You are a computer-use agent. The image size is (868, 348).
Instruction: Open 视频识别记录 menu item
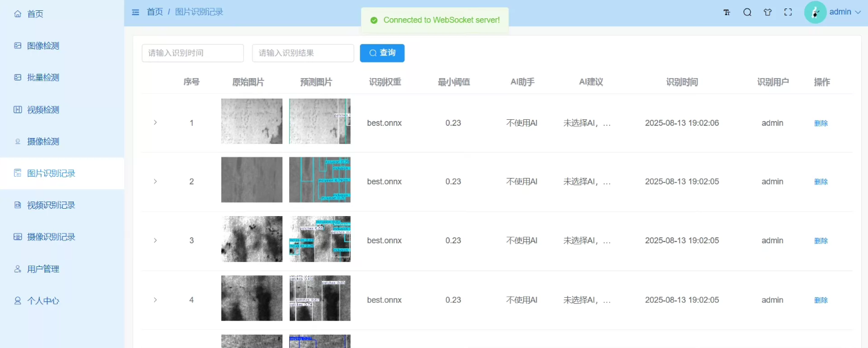[62, 205]
